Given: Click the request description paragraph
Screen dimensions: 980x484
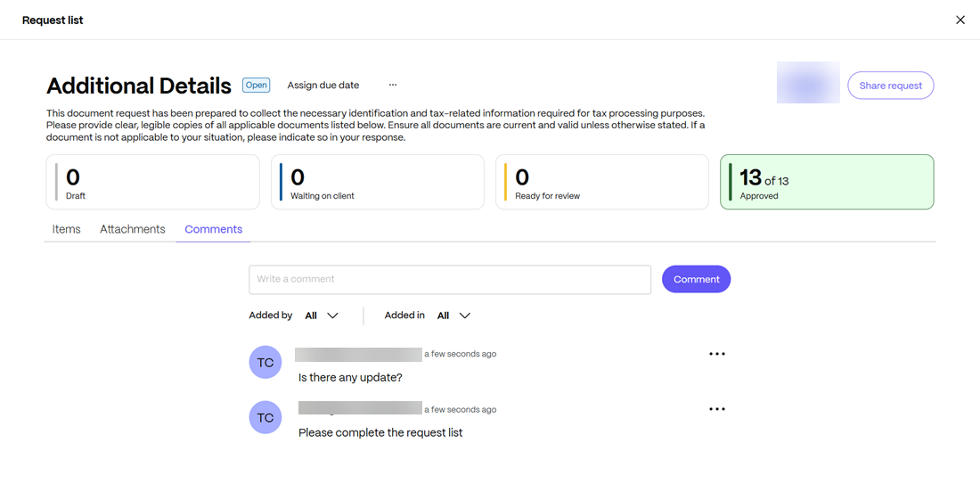Looking at the screenshot, I should point(376,126).
